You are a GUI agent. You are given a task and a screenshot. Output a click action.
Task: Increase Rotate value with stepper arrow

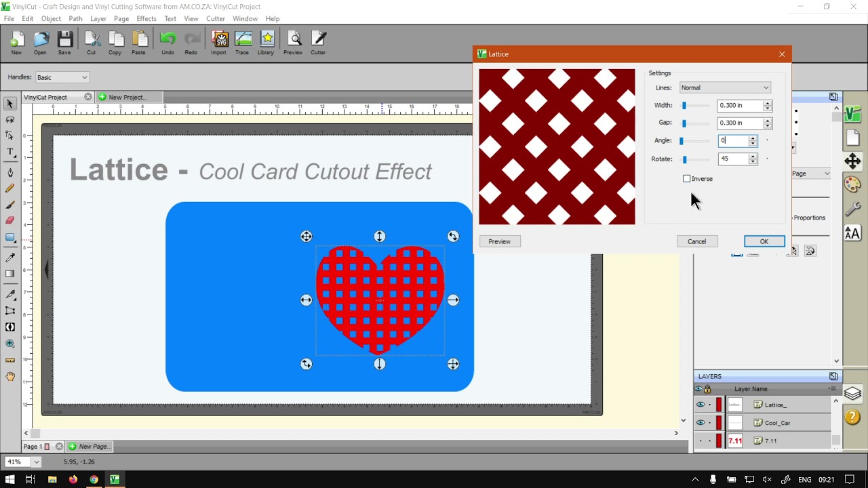[x=753, y=156]
